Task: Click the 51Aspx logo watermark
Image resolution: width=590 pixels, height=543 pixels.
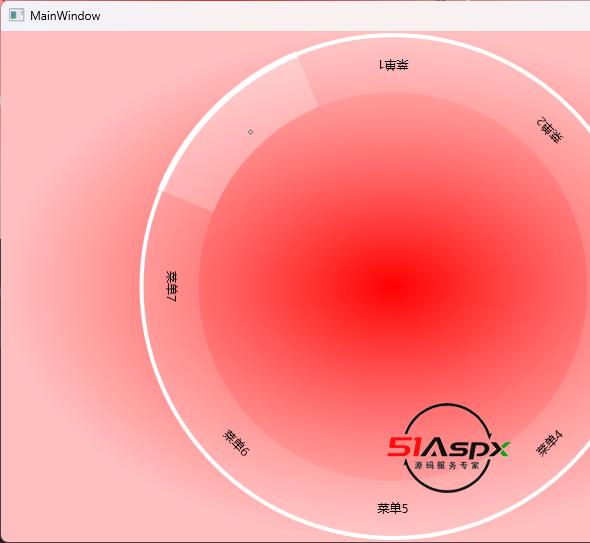Action: [448, 448]
